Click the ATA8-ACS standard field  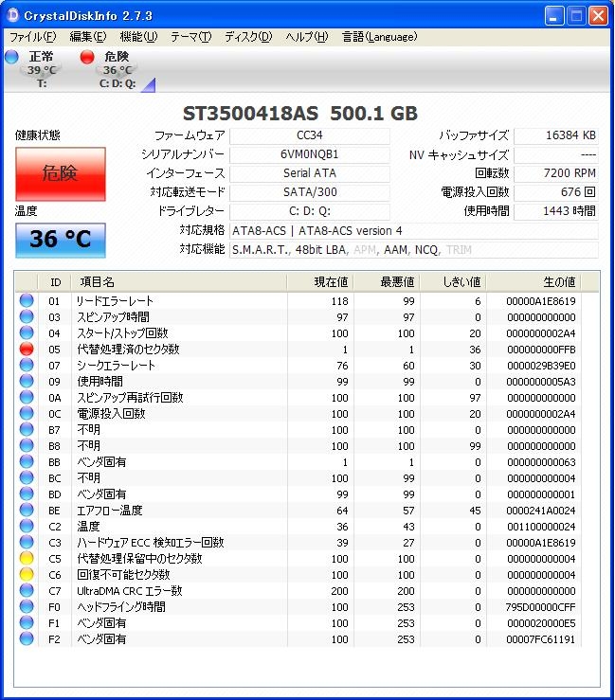tap(413, 231)
